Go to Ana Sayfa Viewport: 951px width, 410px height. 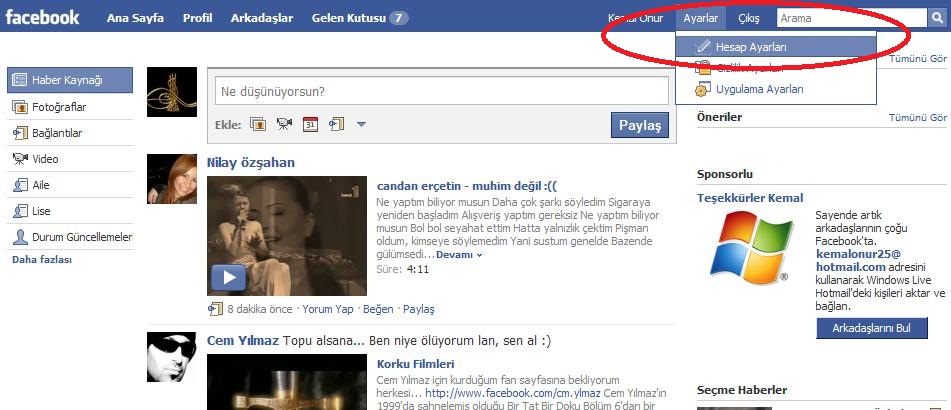135,18
